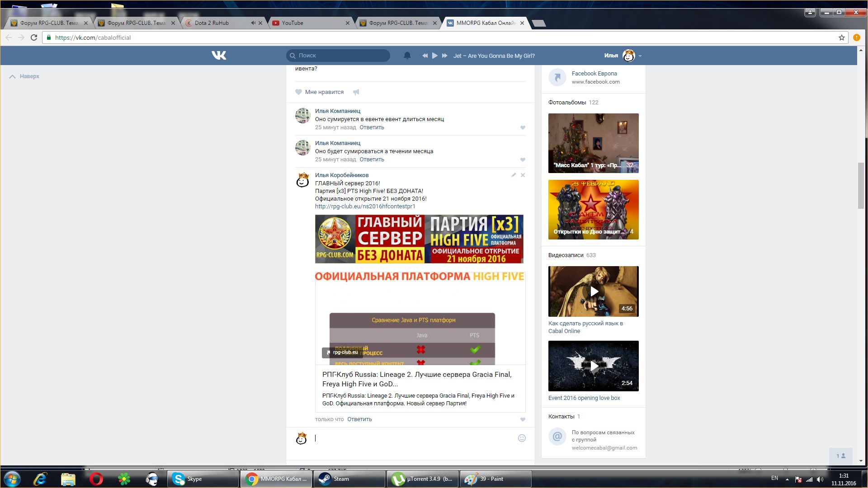Show hidden system tray icons arrow
868x488 pixels.
[x=787, y=479]
